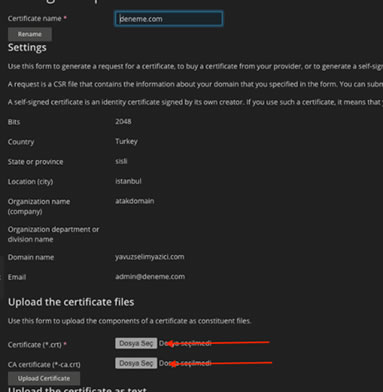Click the Organization name (company) label

click(x=39, y=206)
